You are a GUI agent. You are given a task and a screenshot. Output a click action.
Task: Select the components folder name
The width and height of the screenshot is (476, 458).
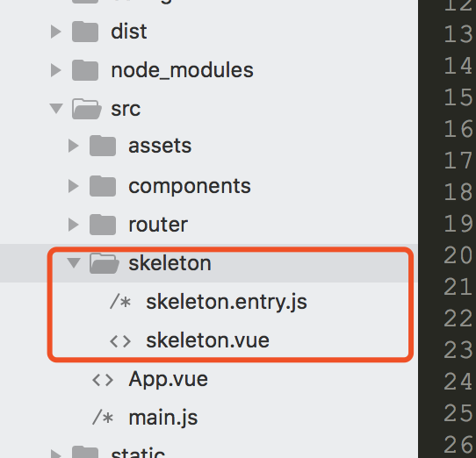(190, 187)
